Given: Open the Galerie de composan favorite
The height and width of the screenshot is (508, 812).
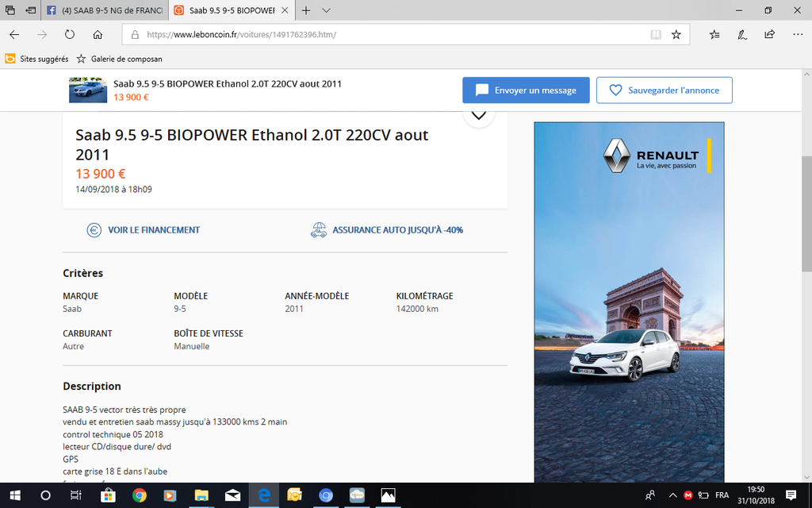Looking at the screenshot, I should [x=120, y=59].
